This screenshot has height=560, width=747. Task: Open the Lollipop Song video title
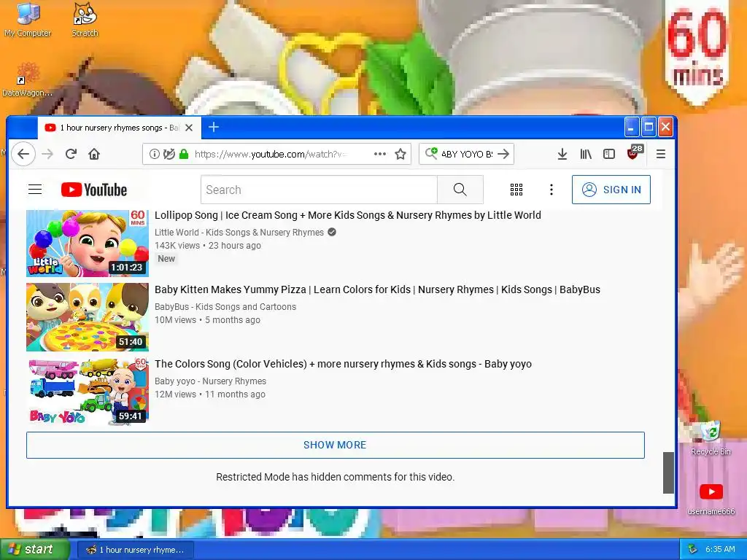click(348, 215)
